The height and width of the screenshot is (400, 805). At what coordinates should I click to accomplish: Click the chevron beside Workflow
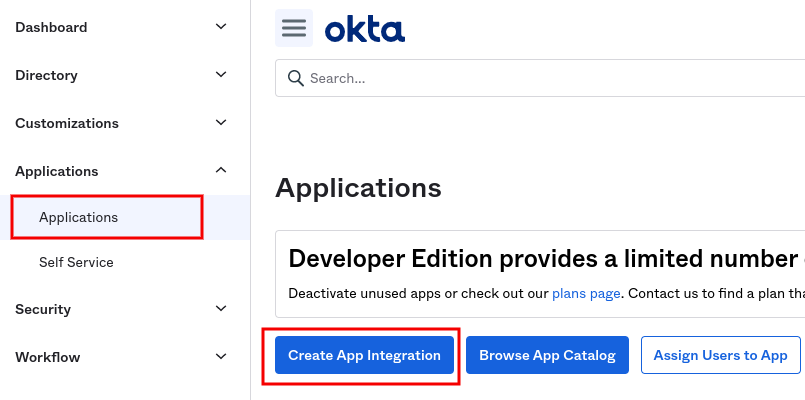tap(222, 357)
